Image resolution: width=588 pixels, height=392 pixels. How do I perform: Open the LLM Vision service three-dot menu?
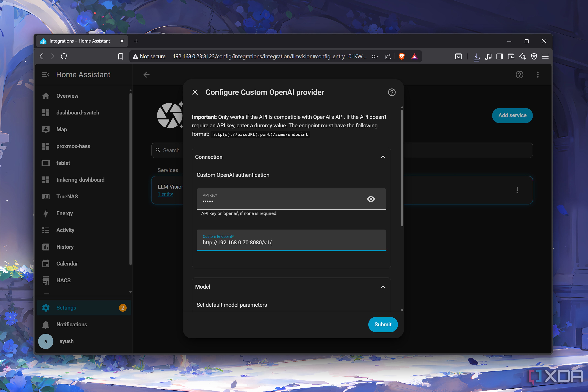(517, 190)
